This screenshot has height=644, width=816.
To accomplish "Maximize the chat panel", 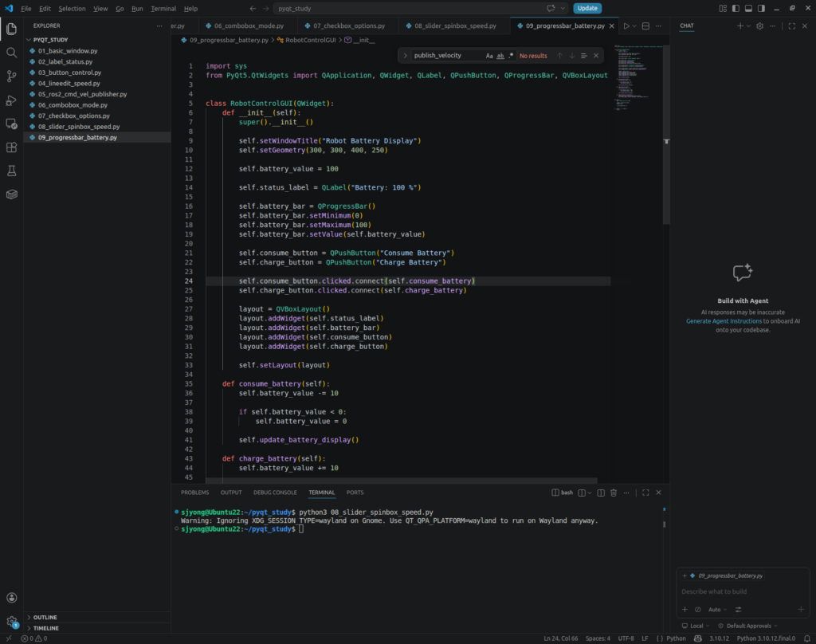I will 791,26.
